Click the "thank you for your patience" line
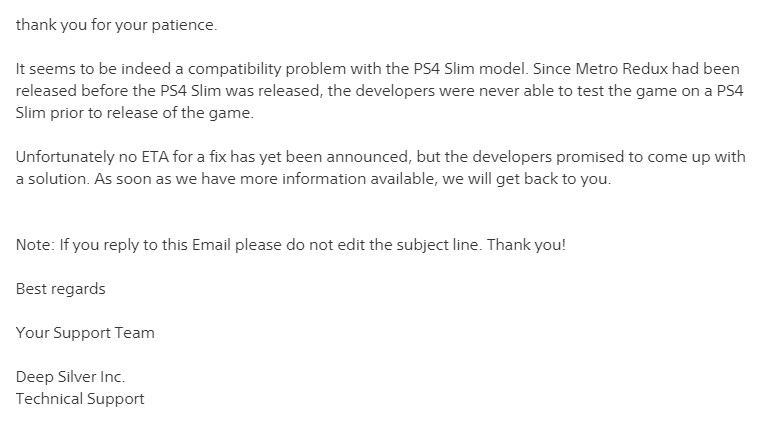The image size is (767, 422). point(116,25)
